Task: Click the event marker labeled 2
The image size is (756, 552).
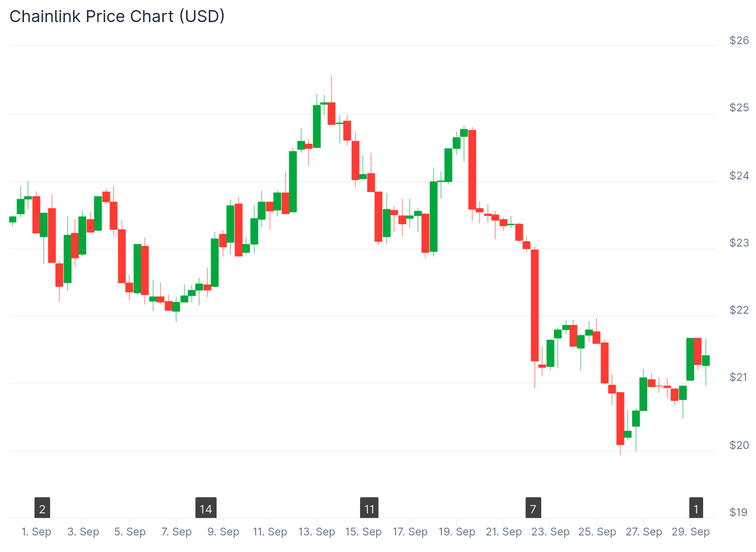Action: tap(42, 508)
